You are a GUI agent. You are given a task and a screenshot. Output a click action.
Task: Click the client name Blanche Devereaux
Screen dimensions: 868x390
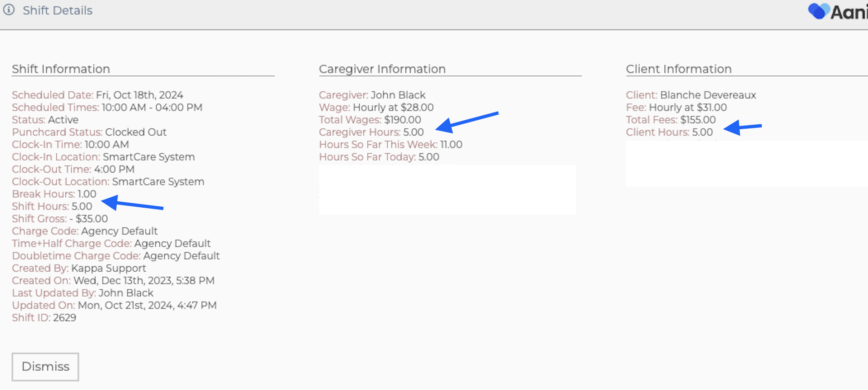(x=708, y=95)
